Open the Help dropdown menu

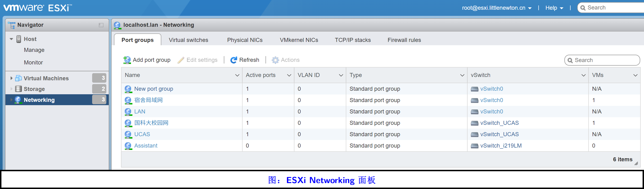click(554, 8)
